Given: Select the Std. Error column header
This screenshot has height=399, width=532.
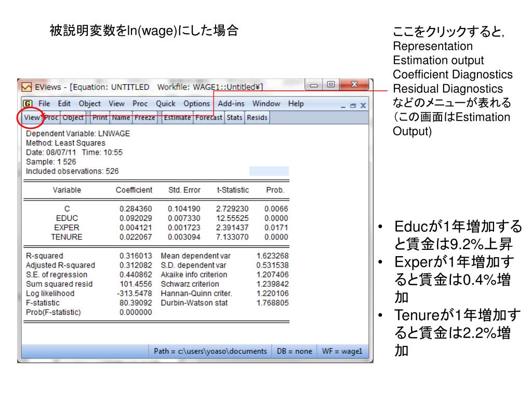Looking at the screenshot, I should tap(184, 190).
